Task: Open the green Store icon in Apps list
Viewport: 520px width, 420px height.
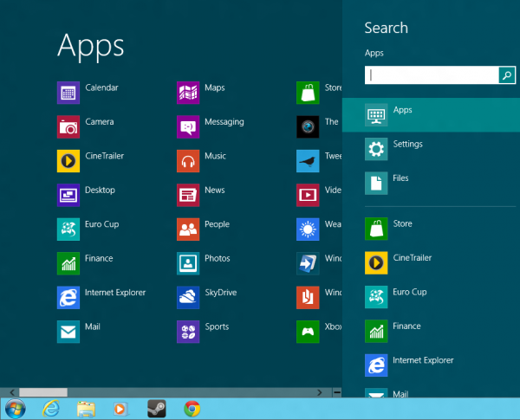Action: point(308,93)
